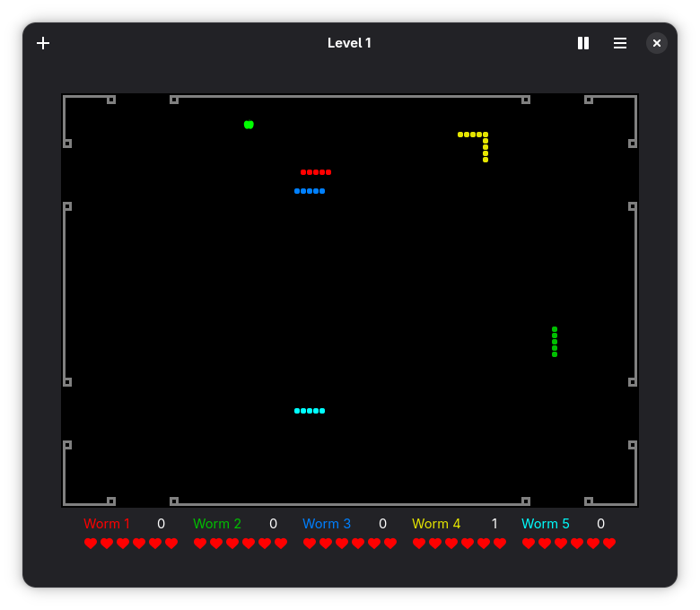Select the Worm 1 label
700x610 pixels.
coord(107,524)
